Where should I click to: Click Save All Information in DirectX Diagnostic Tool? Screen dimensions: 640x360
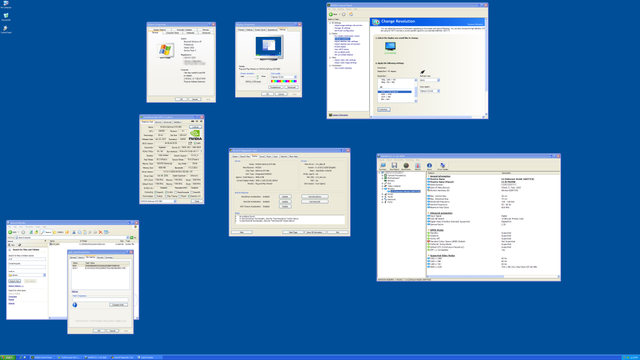314,232
